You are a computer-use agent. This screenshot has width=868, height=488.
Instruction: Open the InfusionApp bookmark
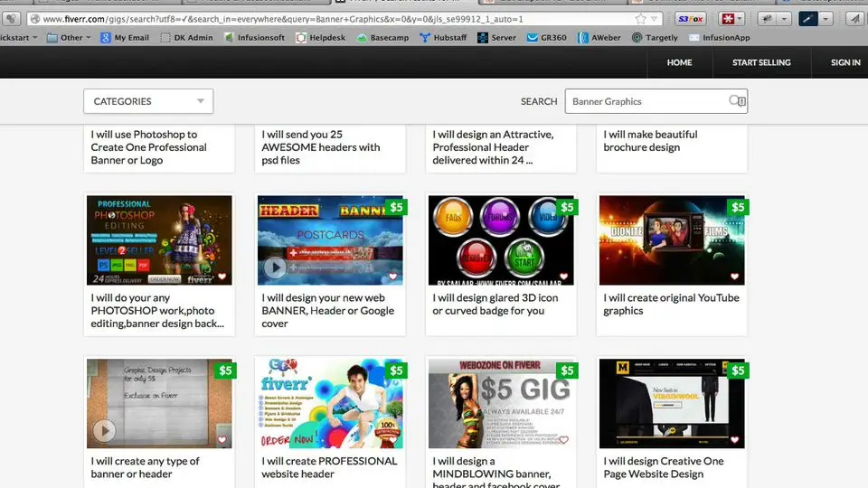719,38
